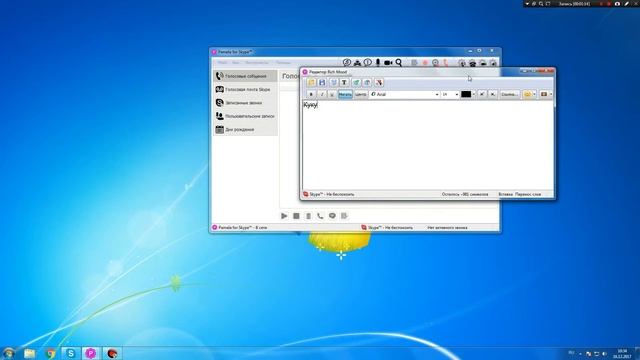Click the video camera icon in Pamela toolbar
Screen dimensions: 640x360
click(x=388, y=62)
